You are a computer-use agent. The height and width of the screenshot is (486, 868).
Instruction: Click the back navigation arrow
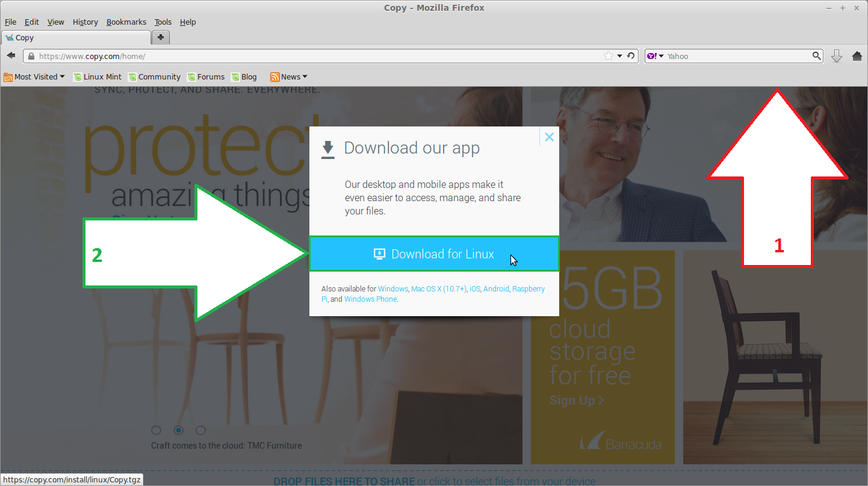coord(11,55)
